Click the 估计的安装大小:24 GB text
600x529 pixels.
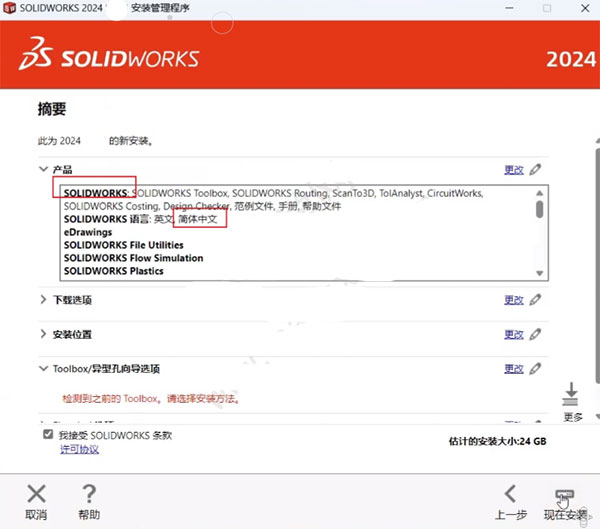497,441
